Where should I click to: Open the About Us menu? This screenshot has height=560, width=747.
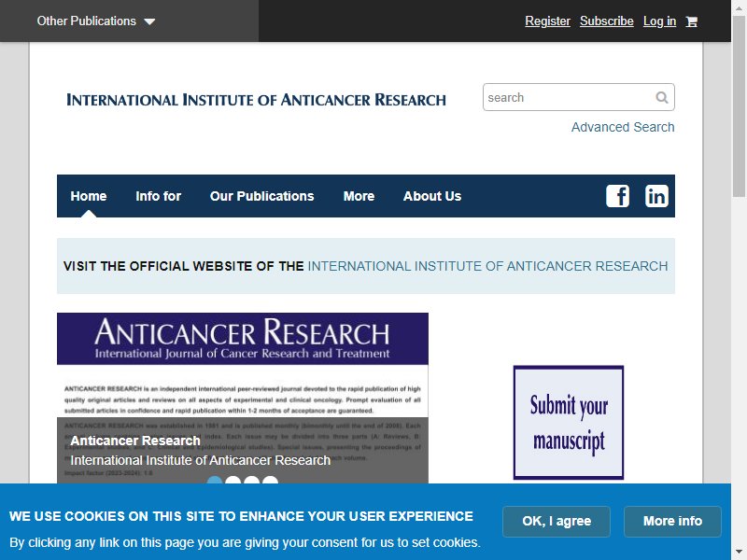[432, 196]
